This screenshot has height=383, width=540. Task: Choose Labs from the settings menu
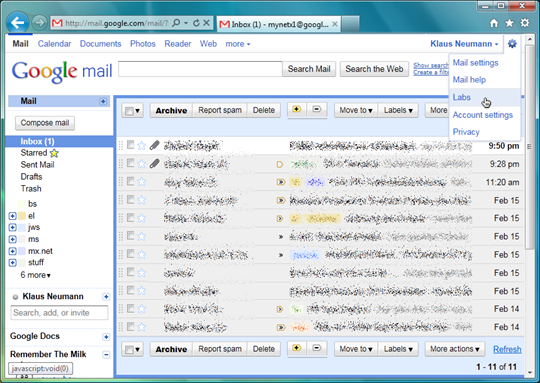[461, 97]
